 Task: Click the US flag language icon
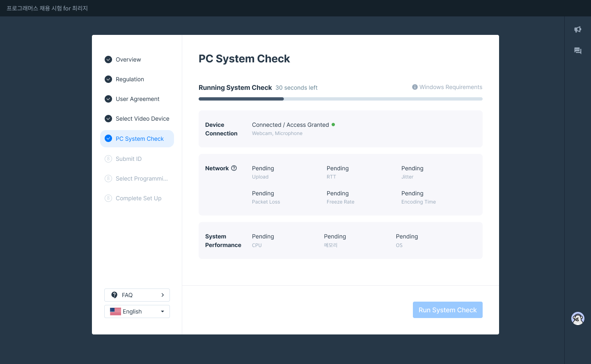tap(115, 311)
